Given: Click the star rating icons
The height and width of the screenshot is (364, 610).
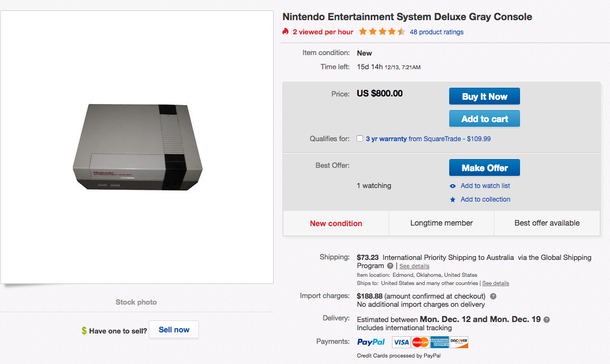Looking at the screenshot, I should click(x=382, y=32).
